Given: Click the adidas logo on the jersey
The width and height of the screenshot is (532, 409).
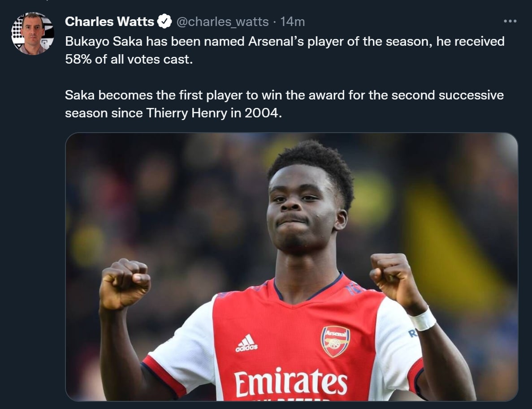Looking at the screenshot, I should pyautogui.click(x=247, y=343).
